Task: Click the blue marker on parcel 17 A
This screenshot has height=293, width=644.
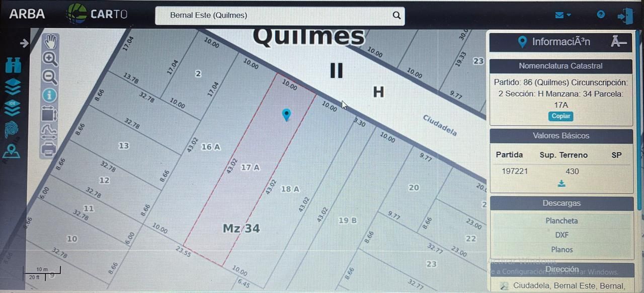Action: (286, 115)
